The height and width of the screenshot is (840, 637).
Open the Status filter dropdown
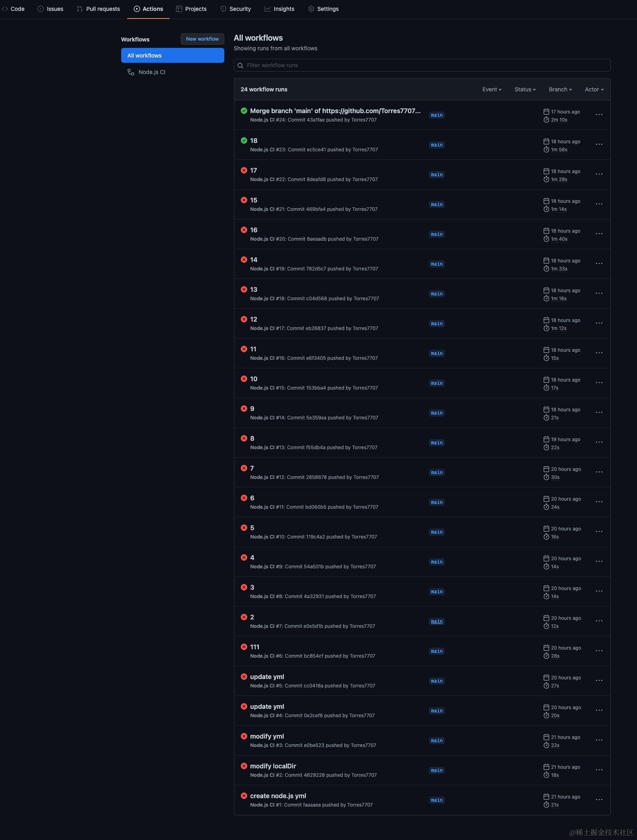pos(525,89)
